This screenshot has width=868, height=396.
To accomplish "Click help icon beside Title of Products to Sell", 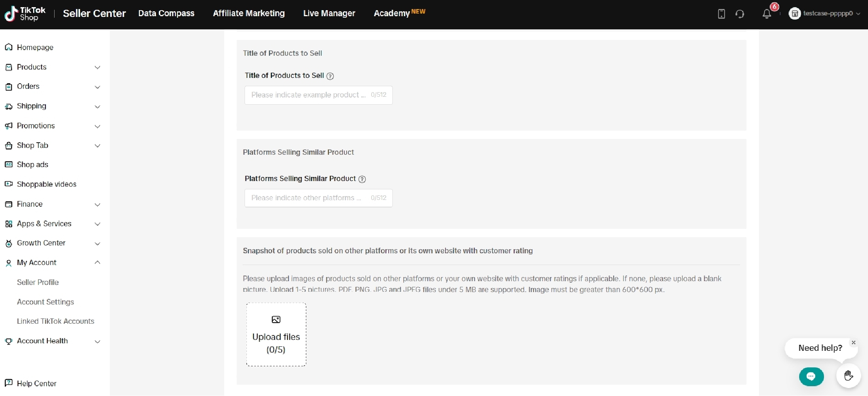I will tap(330, 76).
